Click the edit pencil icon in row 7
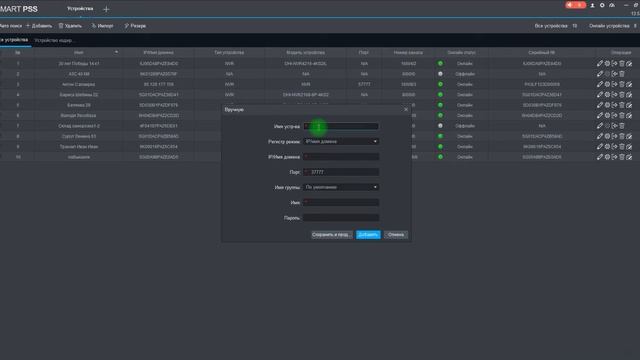 [600, 126]
